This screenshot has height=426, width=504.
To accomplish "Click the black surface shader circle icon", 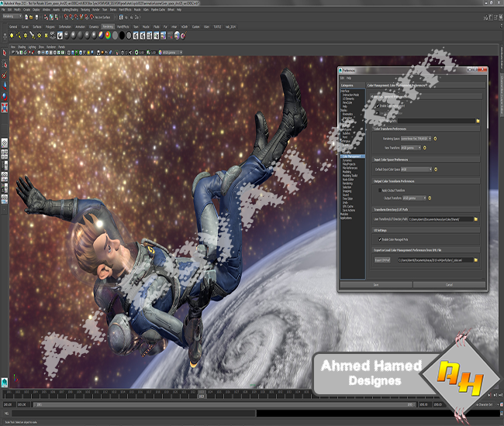I will click(122, 36).
